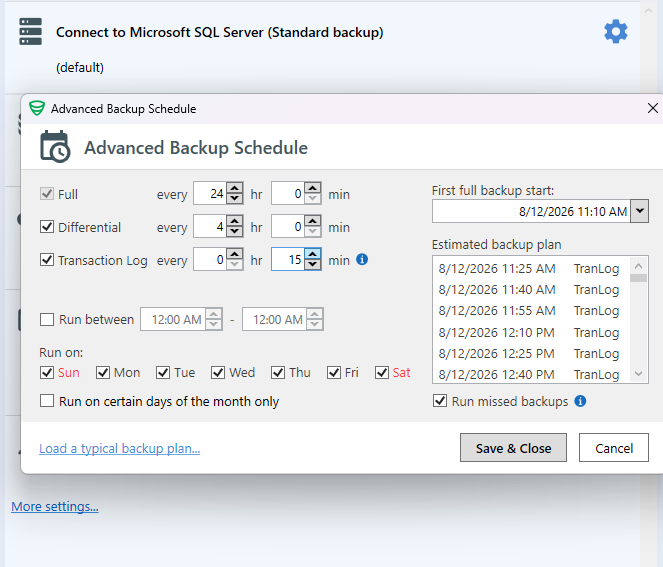Uncheck the Tue day checkbox
The width and height of the screenshot is (663, 567).
163,373
